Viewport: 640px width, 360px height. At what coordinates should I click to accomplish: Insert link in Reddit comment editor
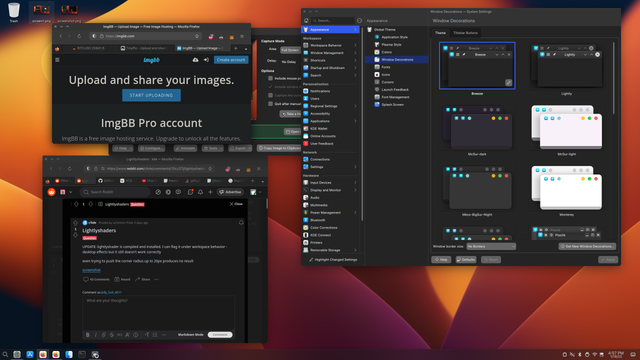[x=104, y=335]
